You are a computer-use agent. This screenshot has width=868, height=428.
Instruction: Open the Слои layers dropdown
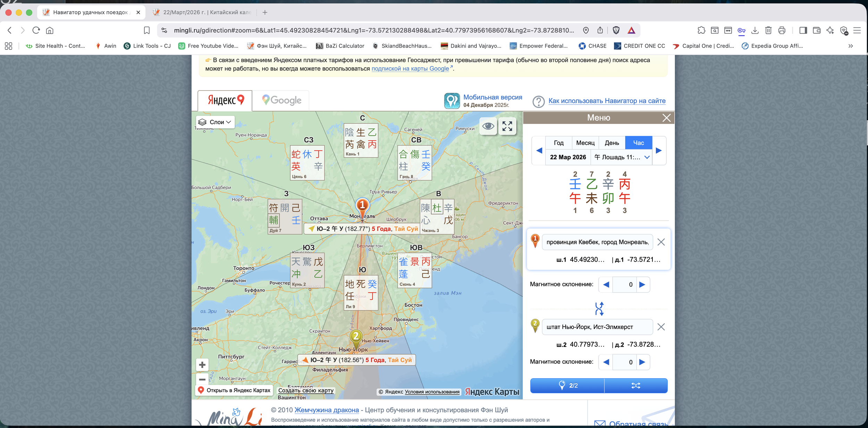coord(215,122)
